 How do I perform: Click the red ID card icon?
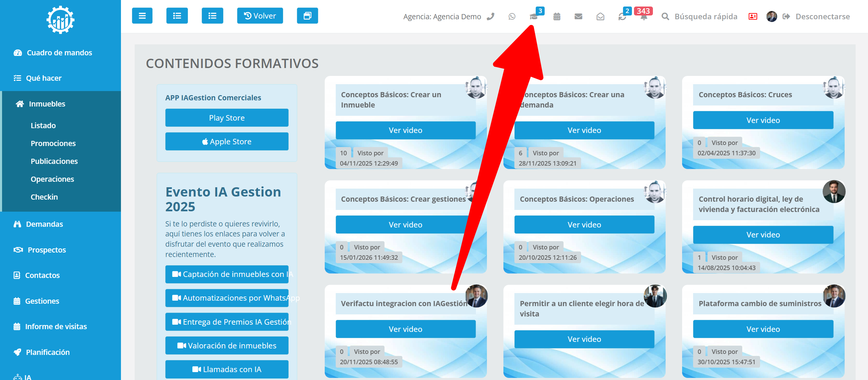753,16
